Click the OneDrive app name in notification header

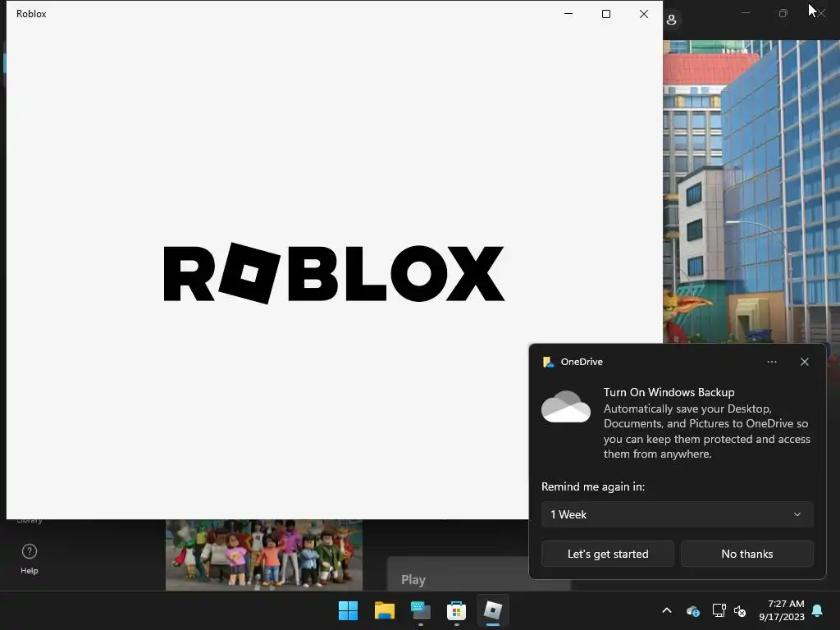(x=582, y=362)
